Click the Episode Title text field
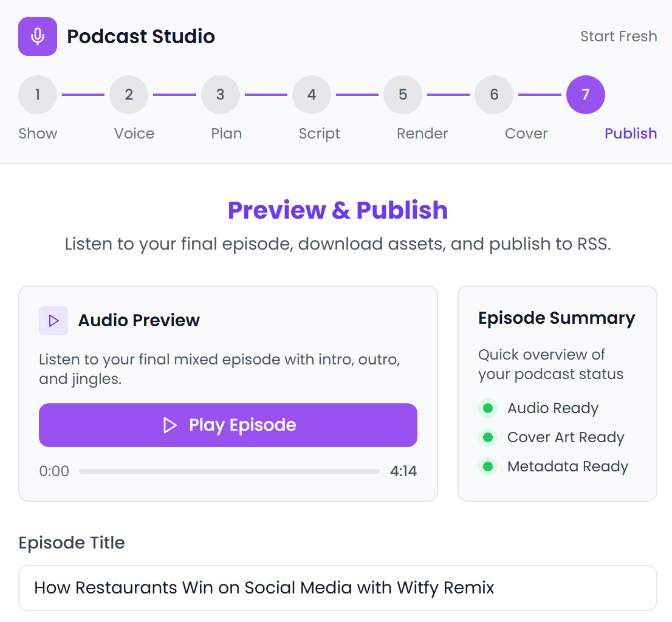Screen dimensions: 672x622 [336, 587]
